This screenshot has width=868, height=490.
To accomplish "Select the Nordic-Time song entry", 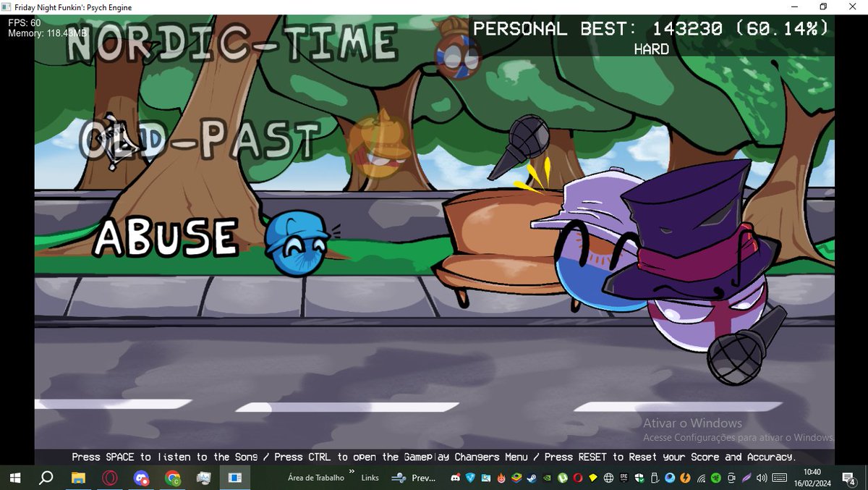I will [232, 43].
